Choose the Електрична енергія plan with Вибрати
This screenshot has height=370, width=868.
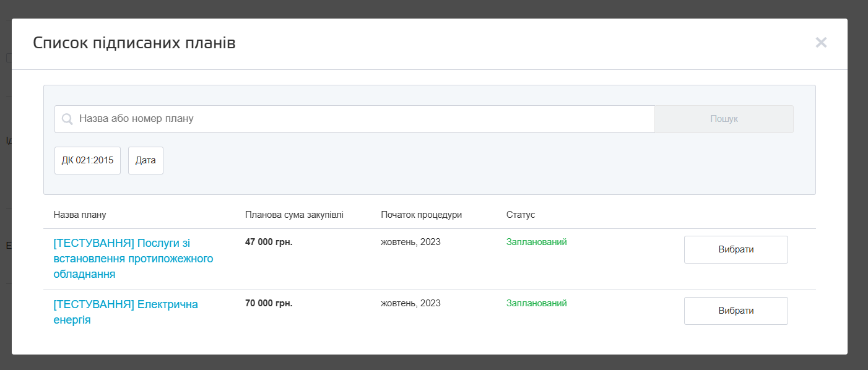pos(736,311)
